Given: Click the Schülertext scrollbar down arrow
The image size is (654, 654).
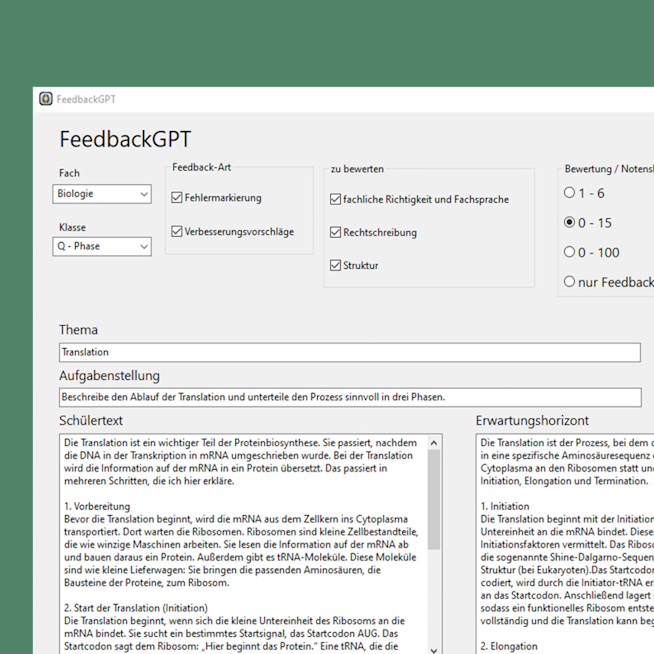Looking at the screenshot, I should click(434, 650).
